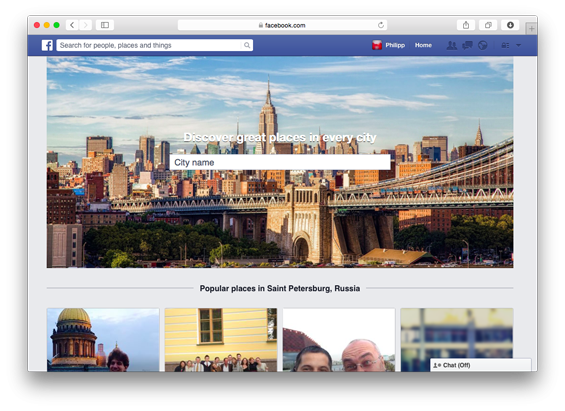The width and height of the screenshot is (565, 411).
Task: Click the Facebook logo icon
Action: [47, 45]
